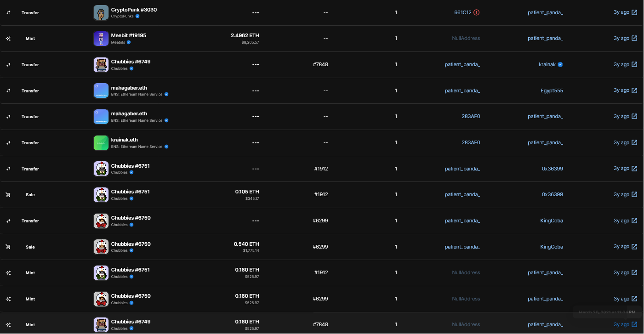Open Chubbies #6749 thumbnail in transfer row

[x=101, y=64]
